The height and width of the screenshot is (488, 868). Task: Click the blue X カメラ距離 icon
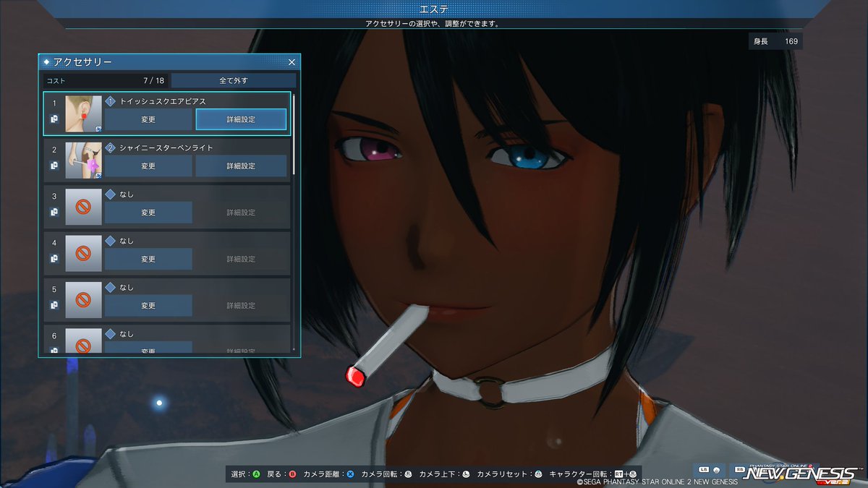350,474
